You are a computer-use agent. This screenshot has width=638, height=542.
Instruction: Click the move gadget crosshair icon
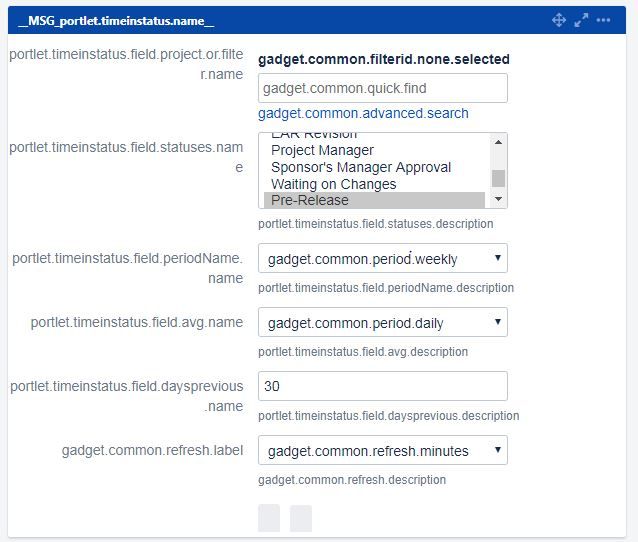(x=559, y=20)
